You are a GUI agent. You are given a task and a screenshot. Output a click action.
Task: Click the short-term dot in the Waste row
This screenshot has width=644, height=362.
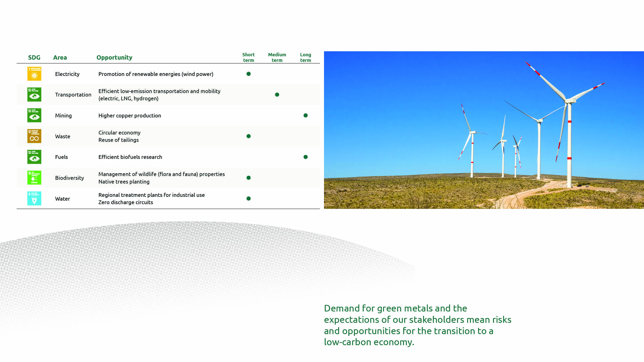point(249,136)
